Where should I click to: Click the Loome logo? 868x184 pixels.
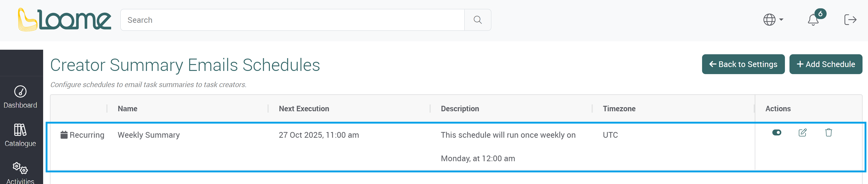click(64, 19)
